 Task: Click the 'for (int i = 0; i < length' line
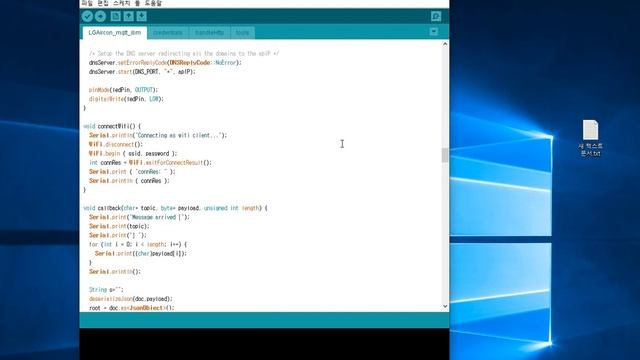[x=138, y=244]
